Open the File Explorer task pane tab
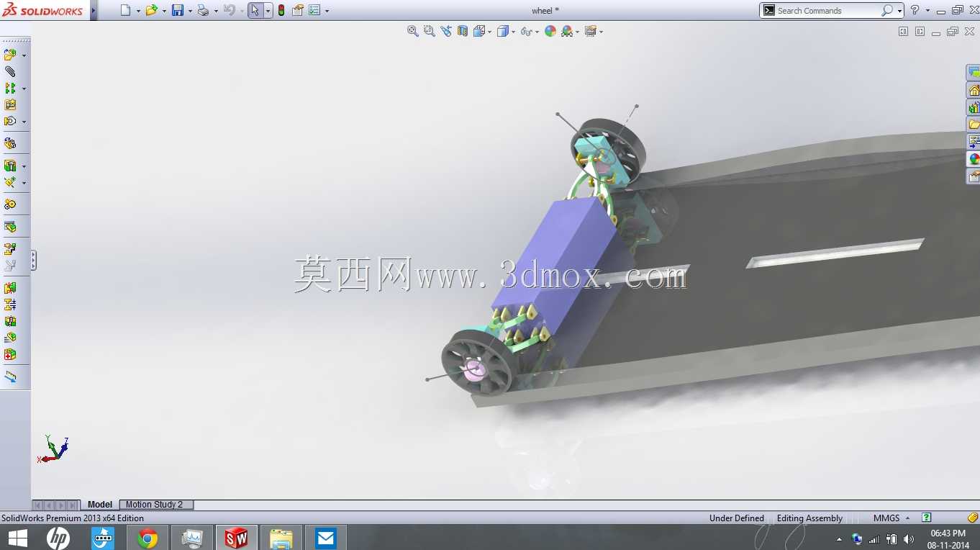 coord(974,125)
